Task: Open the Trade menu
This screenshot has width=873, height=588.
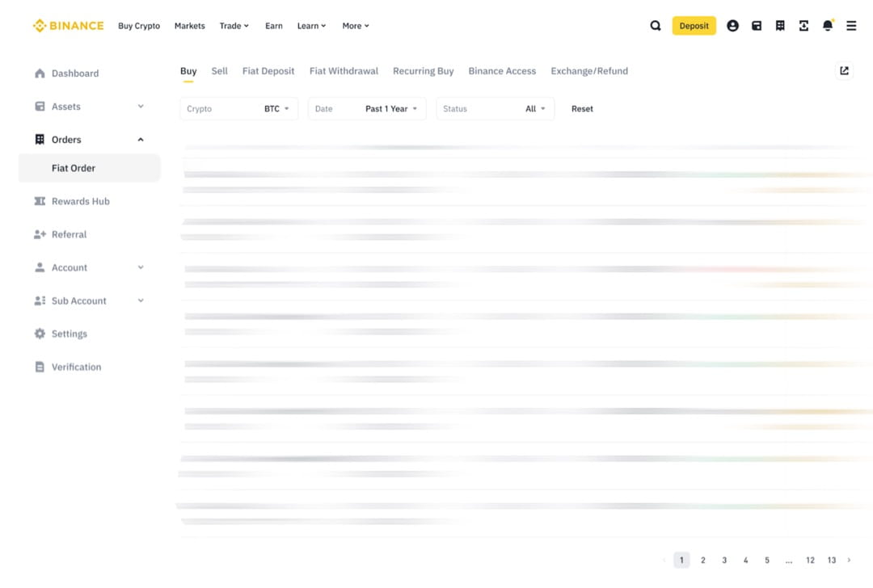Action: [x=234, y=26]
